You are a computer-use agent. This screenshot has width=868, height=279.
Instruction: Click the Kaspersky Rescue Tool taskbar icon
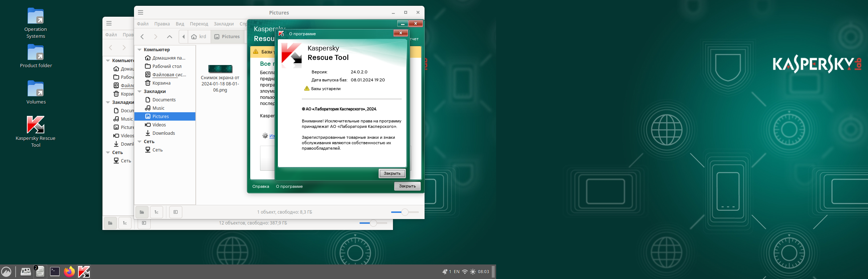pyautogui.click(x=84, y=271)
